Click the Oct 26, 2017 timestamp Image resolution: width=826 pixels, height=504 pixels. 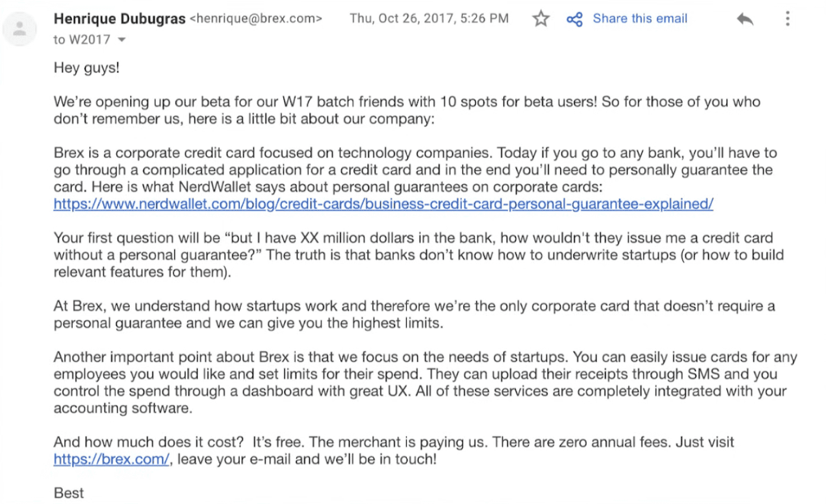pos(429,18)
